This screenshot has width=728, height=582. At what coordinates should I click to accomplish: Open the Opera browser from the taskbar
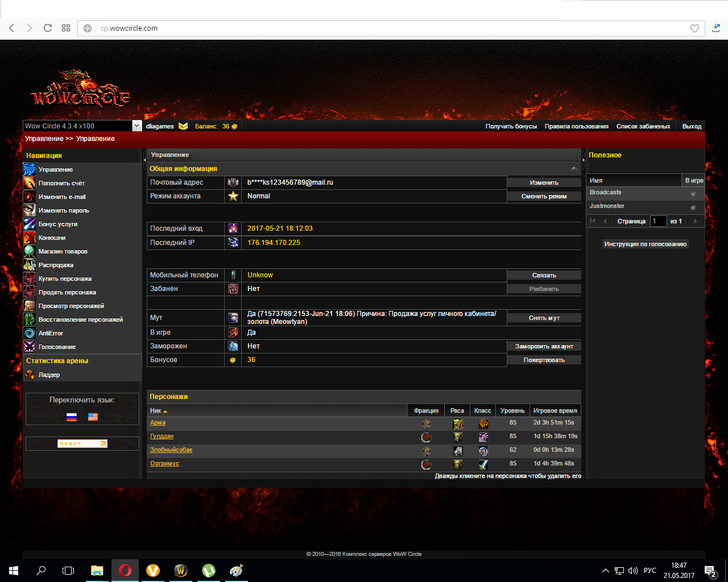pos(125,570)
